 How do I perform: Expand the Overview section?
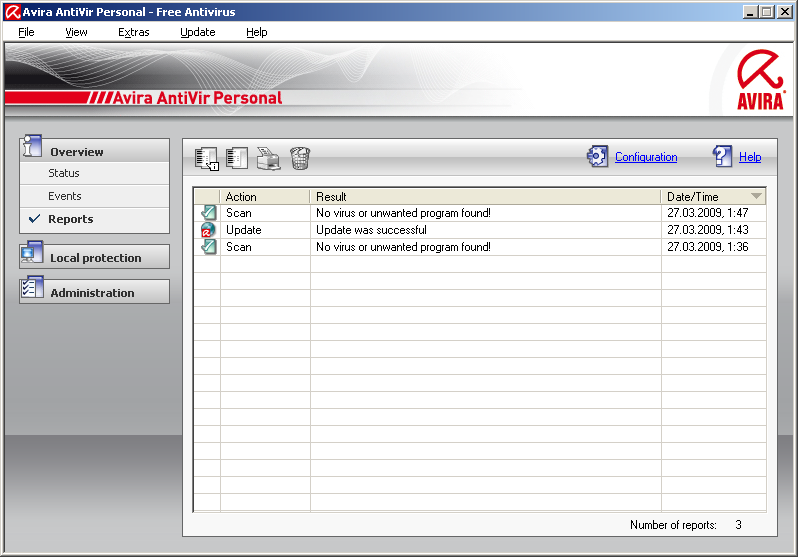(95, 151)
